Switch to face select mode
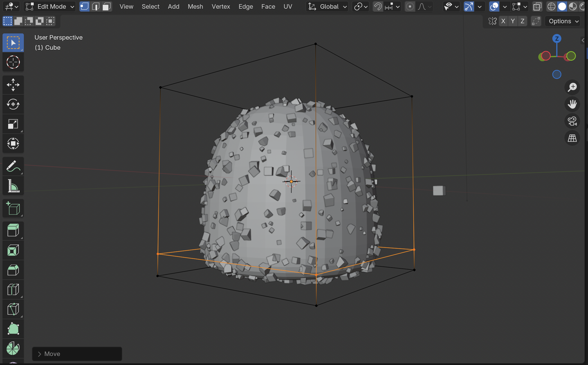The height and width of the screenshot is (365, 588). coord(106,6)
